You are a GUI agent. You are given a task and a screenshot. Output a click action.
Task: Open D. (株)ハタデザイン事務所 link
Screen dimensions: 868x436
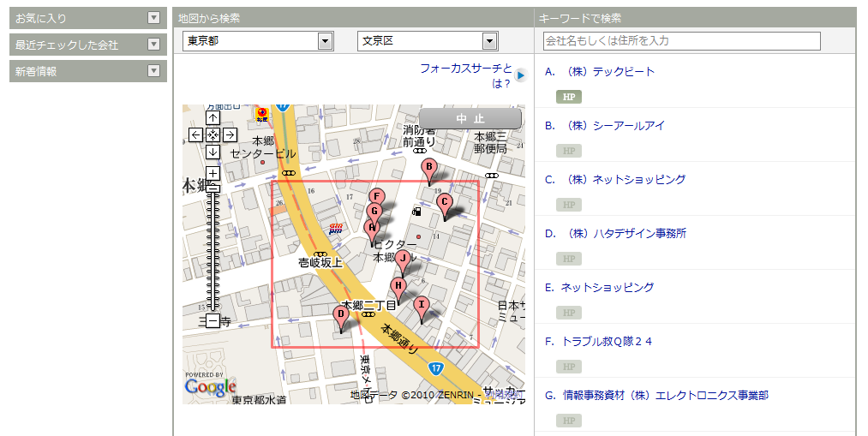point(615,234)
